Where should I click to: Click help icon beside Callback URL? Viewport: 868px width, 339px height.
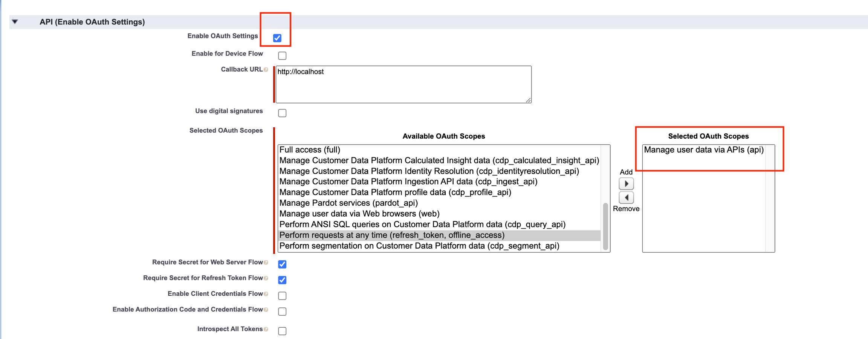click(266, 70)
